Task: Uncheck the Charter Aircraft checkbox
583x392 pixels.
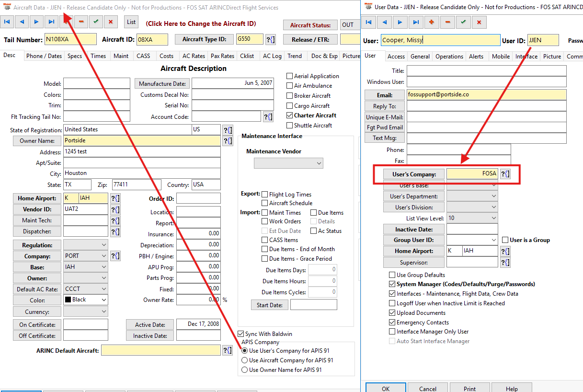Action: pos(290,115)
